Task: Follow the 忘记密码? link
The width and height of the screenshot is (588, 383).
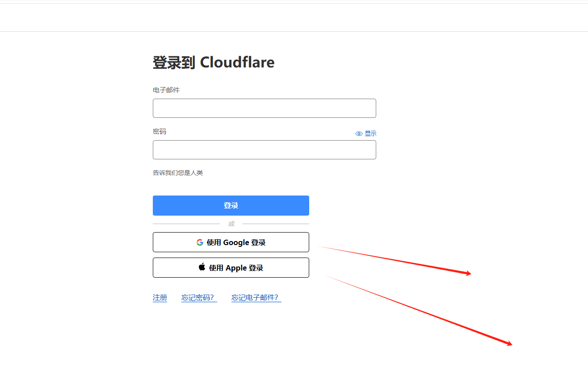Action: click(x=198, y=297)
